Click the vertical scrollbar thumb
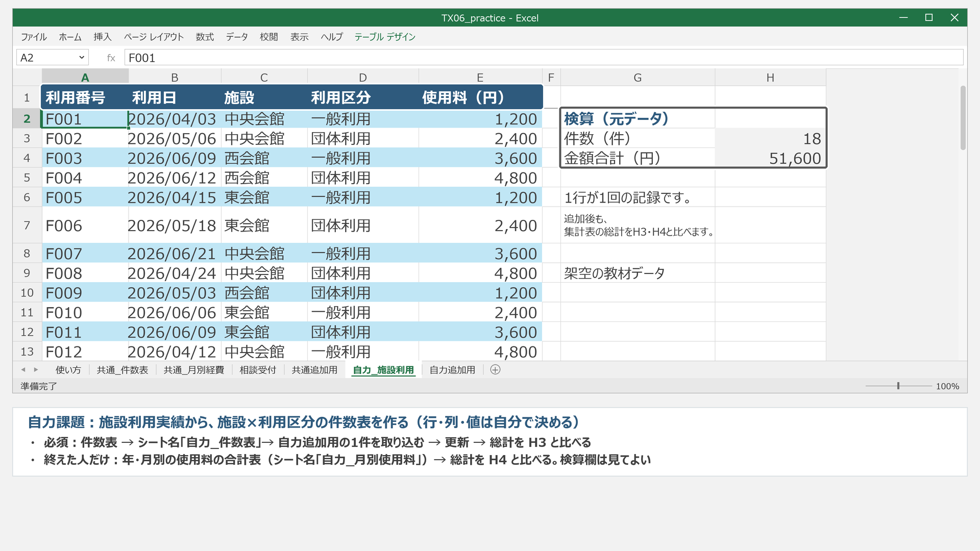980x551 pixels. point(963,118)
